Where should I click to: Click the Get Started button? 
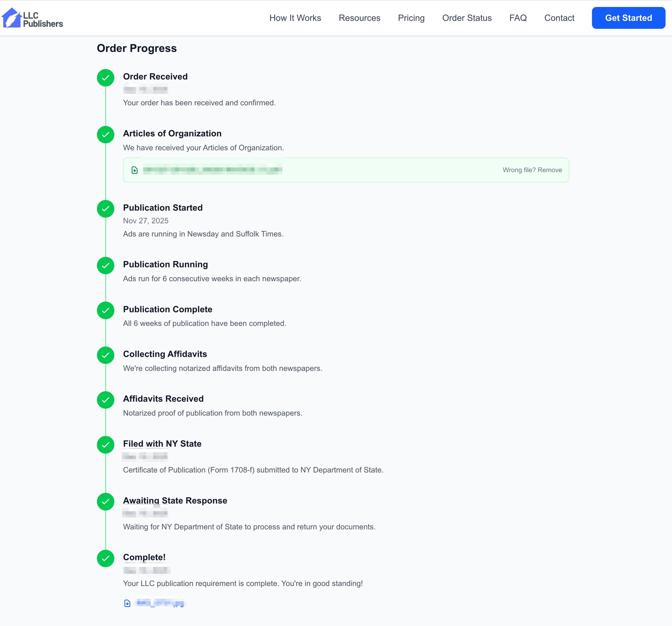[x=629, y=18]
